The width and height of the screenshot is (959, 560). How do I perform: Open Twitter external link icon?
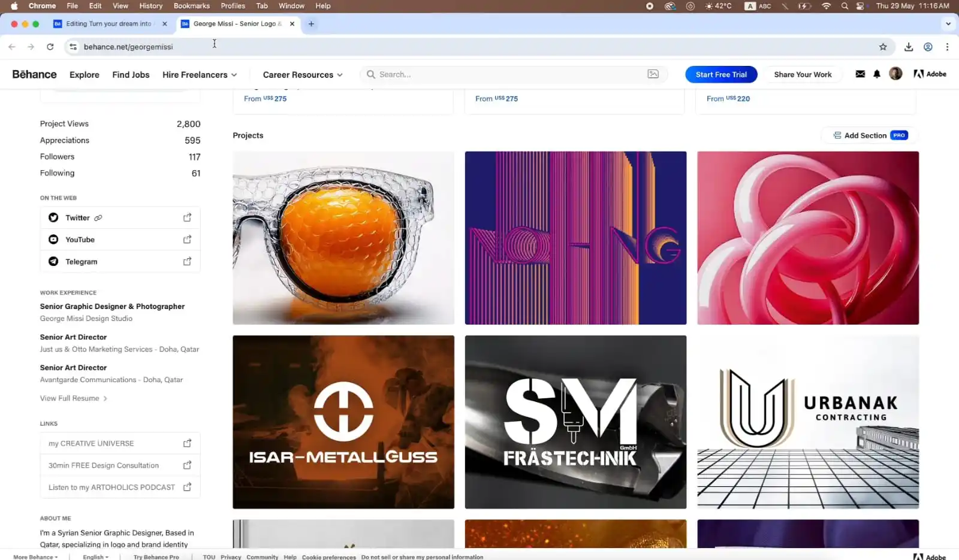coord(187,217)
